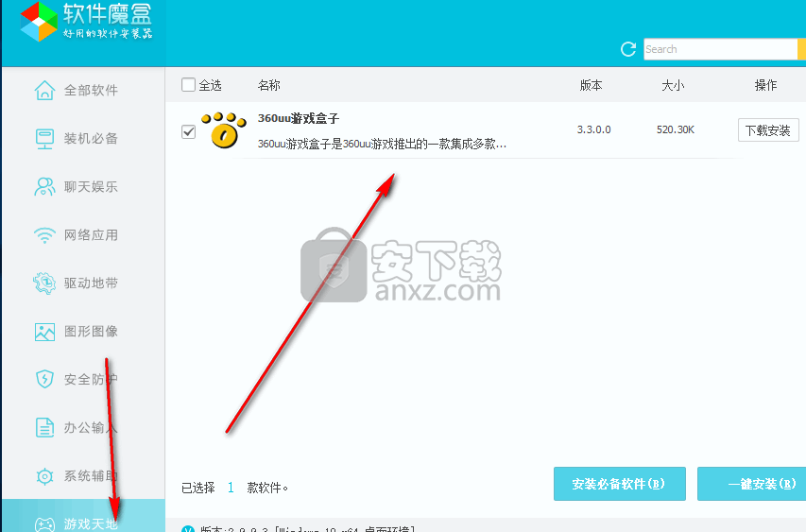Click the refresh icon beside Search
The height and width of the screenshot is (532, 806).
click(x=628, y=49)
